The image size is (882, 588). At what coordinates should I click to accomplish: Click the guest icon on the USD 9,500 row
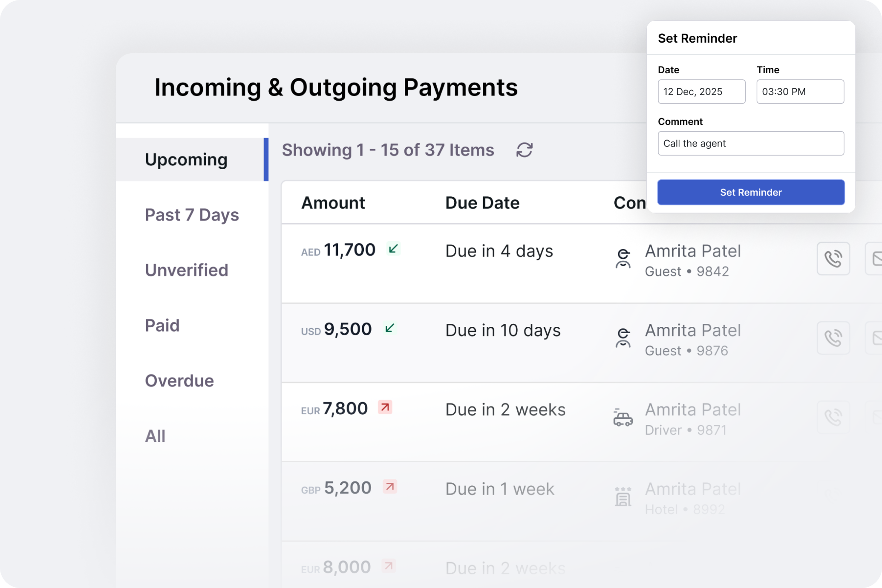[x=623, y=338]
